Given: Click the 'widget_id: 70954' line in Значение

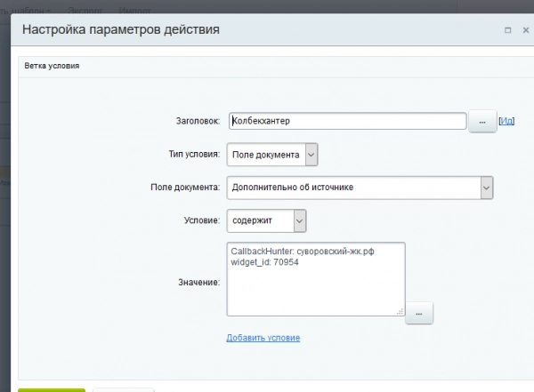Looking at the screenshot, I should pyautogui.click(x=267, y=262).
